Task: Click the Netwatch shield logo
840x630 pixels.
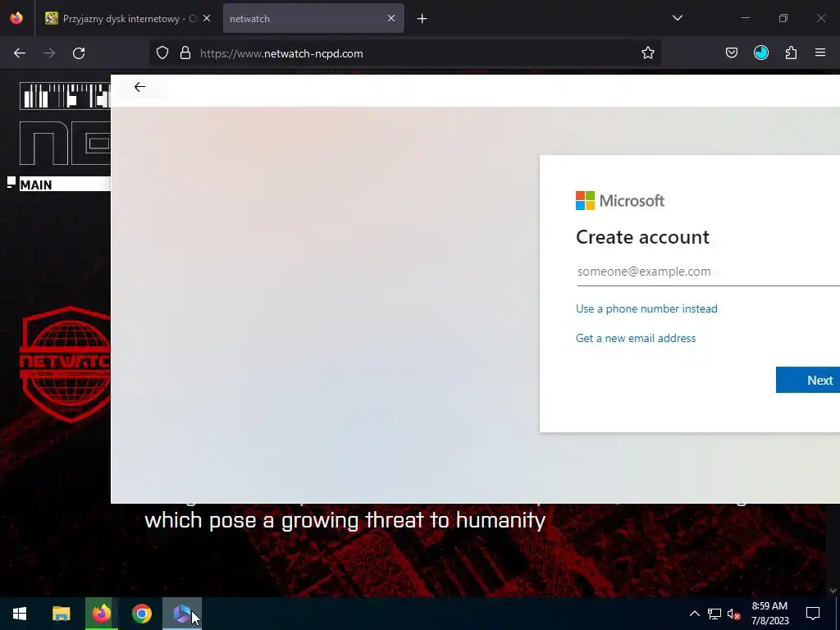Action: click(65, 364)
